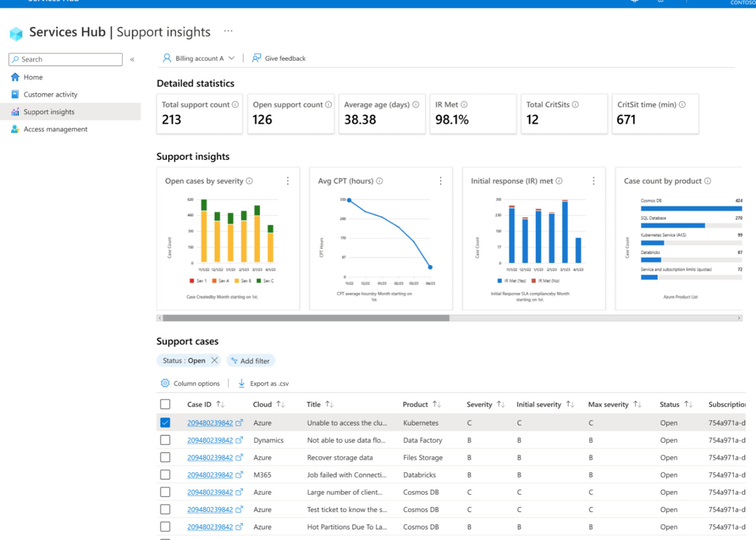Image resolution: width=756 pixels, height=540 pixels.
Task: Expand the Billing account A dropdown
Action: pyautogui.click(x=232, y=58)
